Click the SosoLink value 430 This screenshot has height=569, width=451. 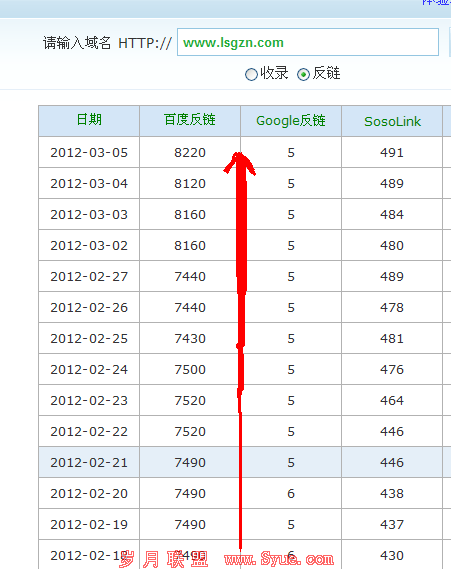coord(392,556)
